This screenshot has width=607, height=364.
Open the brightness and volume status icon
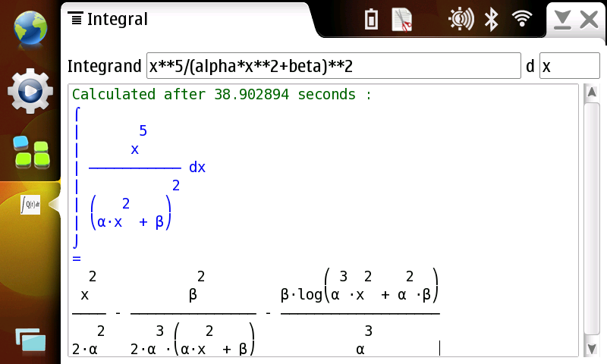point(461,20)
